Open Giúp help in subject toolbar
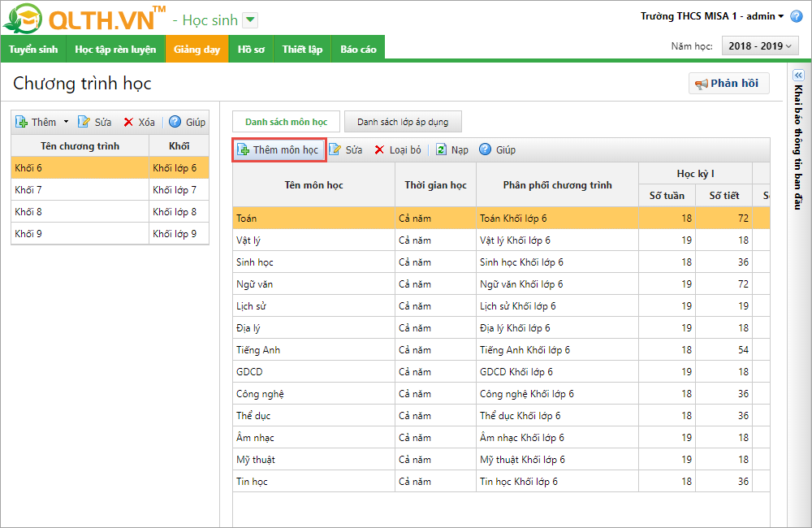The height and width of the screenshot is (528, 812). click(x=486, y=150)
